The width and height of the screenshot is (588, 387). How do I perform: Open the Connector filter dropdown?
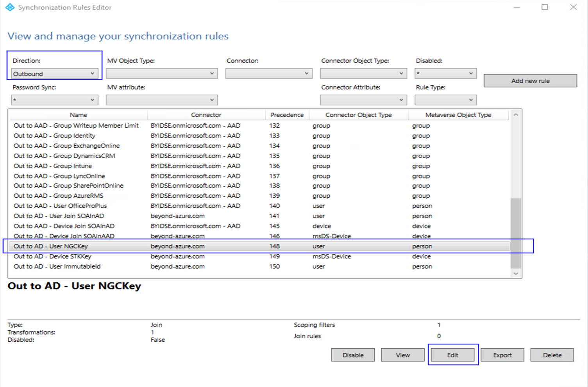(268, 73)
